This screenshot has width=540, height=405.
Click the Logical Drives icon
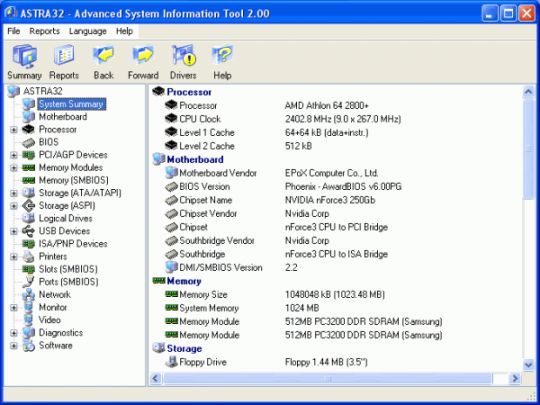pyautogui.click(x=29, y=218)
